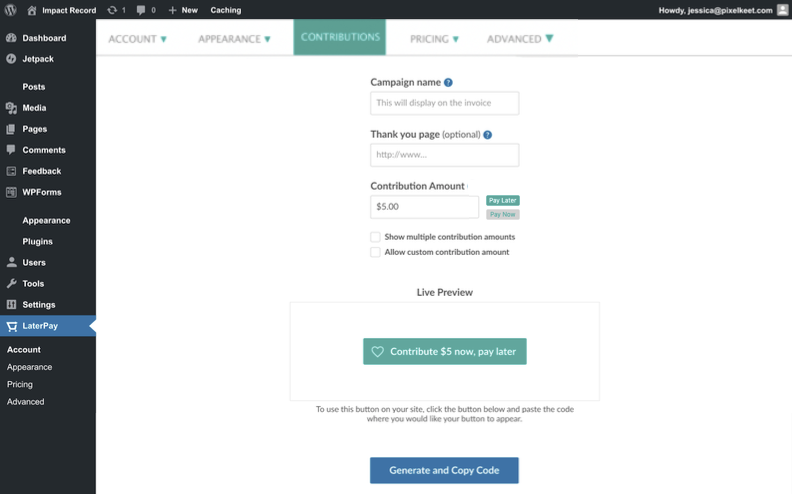The image size is (792, 494).
Task: Click the Thank you page help icon
Action: pyautogui.click(x=487, y=135)
